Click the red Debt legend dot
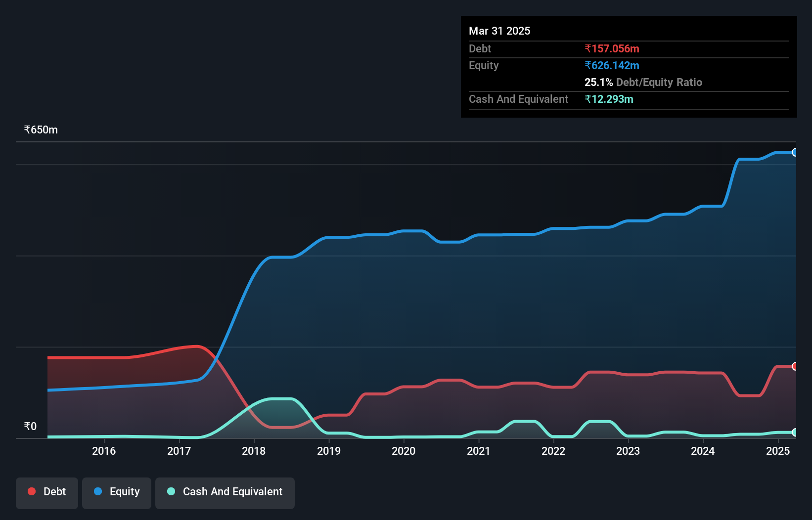The width and height of the screenshot is (812, 520). pyautogui.click(x=31, y=491)
